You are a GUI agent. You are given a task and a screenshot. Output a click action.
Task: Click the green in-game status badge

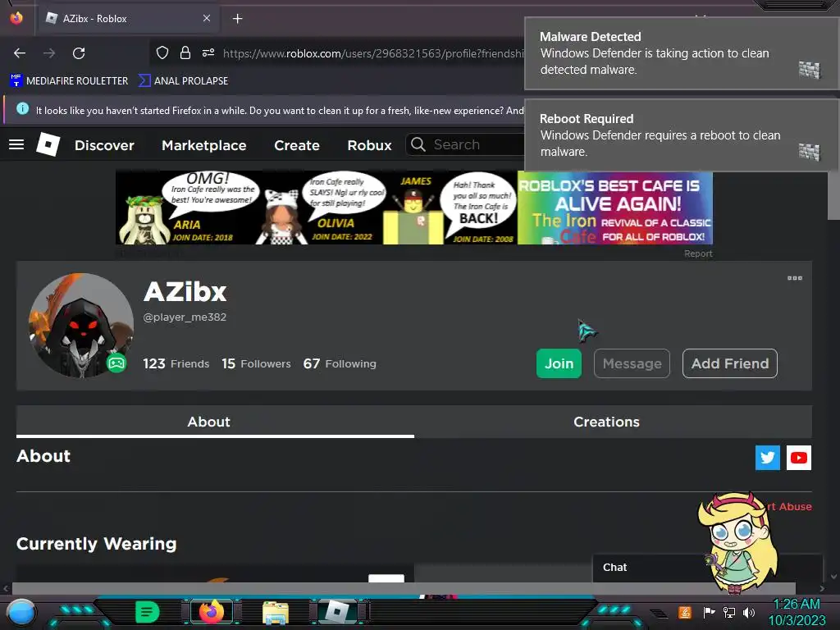click(116, 363)
